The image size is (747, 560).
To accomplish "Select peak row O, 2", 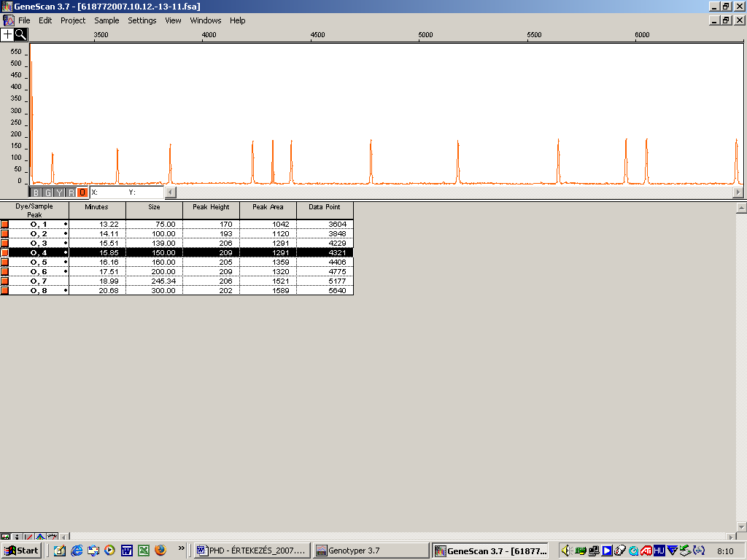I will (177, 234).
